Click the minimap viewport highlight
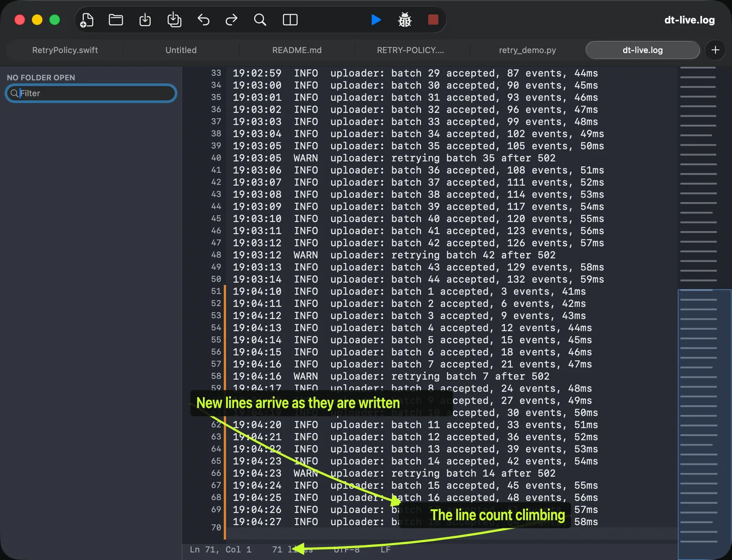 704,424
